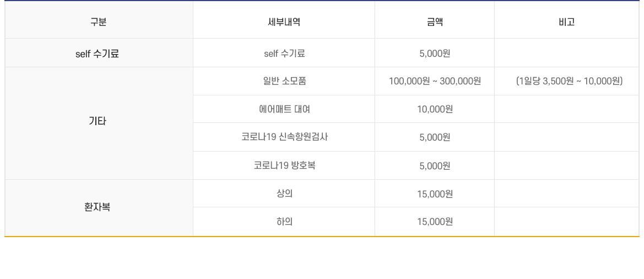Select the 에어매트 대여 row cell

pyautogui.click(x=284, y=109)
